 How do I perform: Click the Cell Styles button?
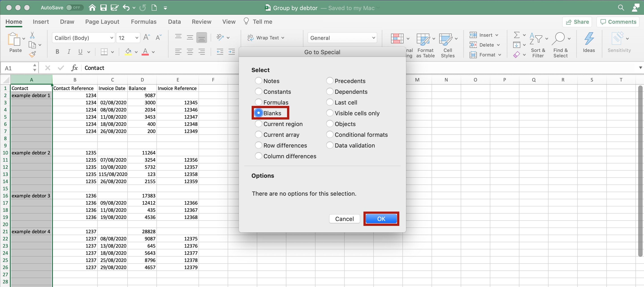pos(448,45)
